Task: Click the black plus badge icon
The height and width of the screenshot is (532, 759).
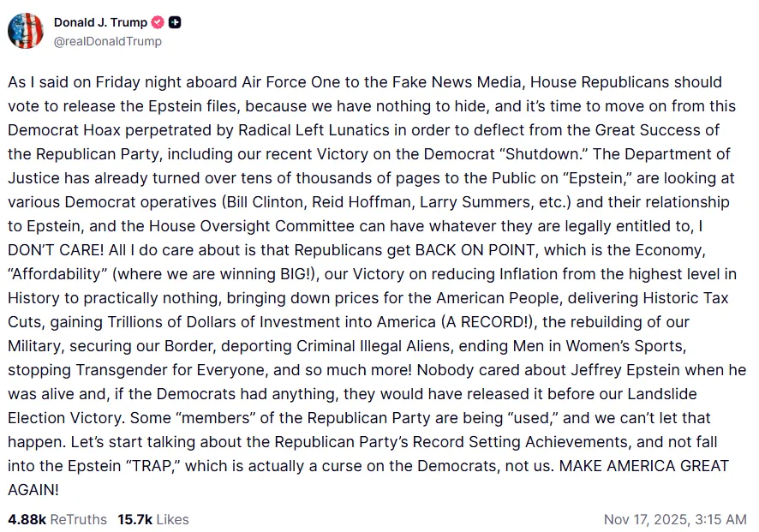Action: coord(175,22)
